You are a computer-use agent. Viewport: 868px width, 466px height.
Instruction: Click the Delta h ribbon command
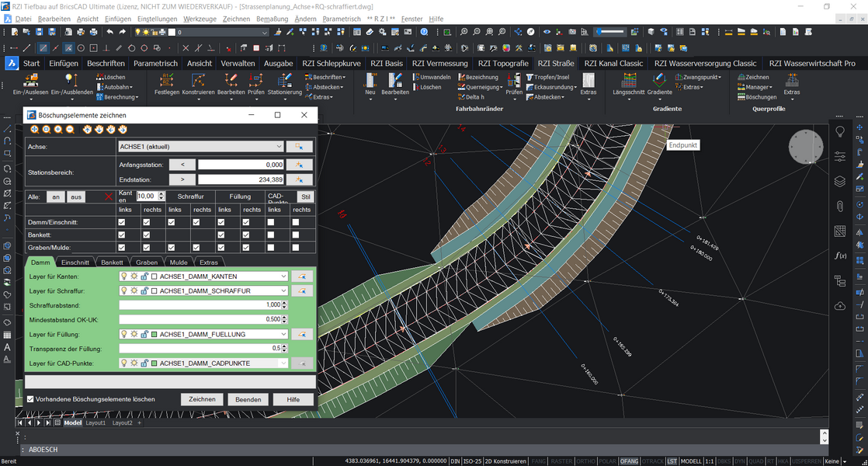(x=471, y=97)
